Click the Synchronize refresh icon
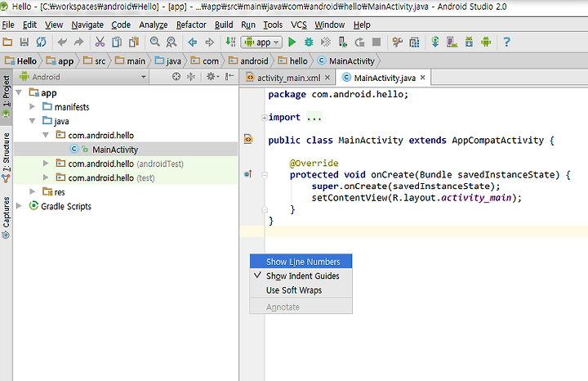588x381 pixels. (x=42, y=42)
